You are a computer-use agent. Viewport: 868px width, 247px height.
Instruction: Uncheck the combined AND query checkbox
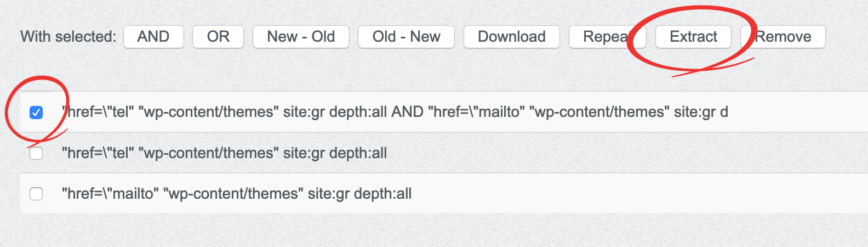36,113
